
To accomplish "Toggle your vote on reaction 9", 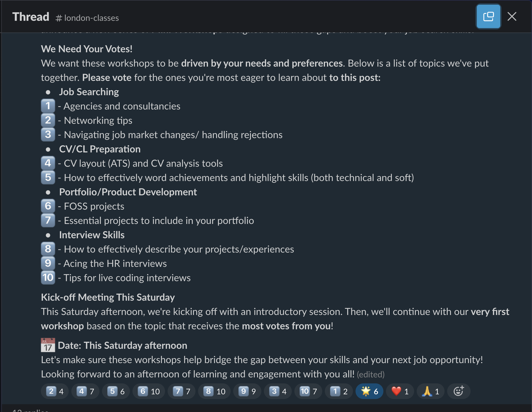I will click(247, 391).
